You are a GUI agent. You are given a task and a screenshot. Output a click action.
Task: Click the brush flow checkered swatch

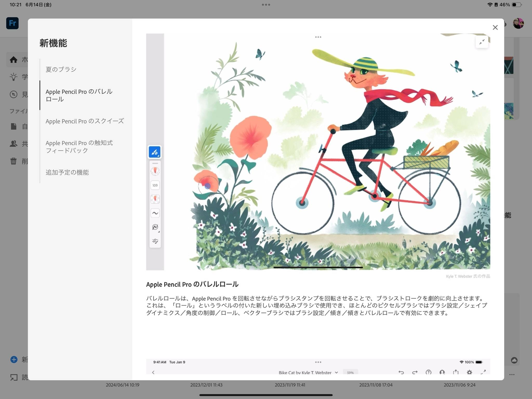(x=155, y=199)
